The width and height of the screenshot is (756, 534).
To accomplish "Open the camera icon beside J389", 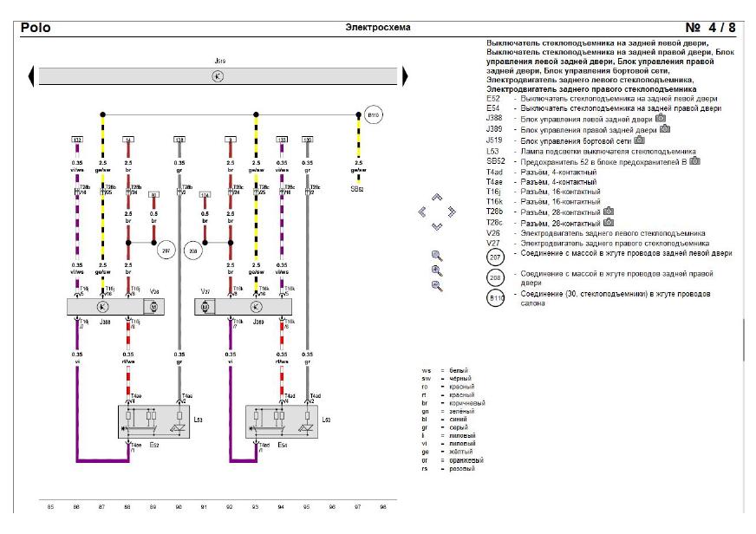I will 665,129.
